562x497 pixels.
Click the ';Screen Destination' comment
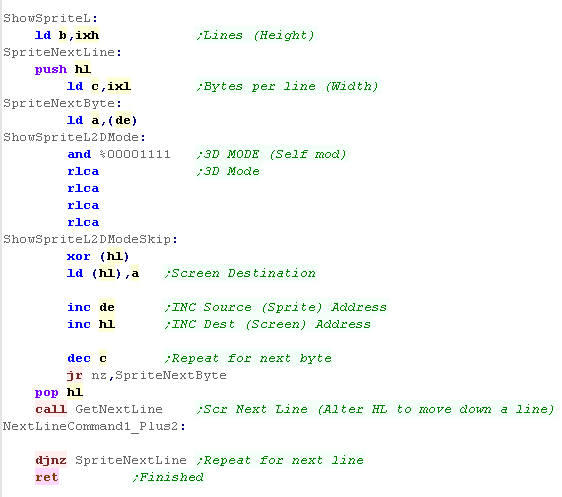(240, 273)
